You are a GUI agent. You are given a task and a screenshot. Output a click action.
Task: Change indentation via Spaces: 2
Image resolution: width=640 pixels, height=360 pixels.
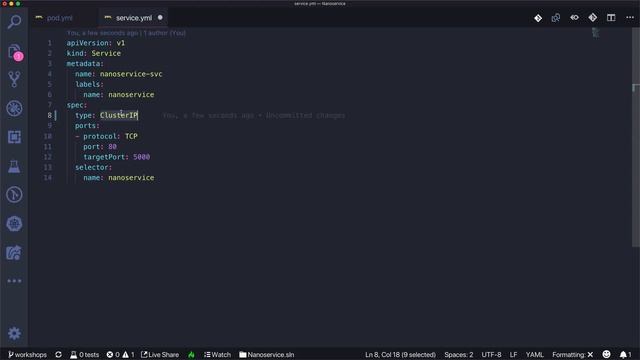click(459, 355)
